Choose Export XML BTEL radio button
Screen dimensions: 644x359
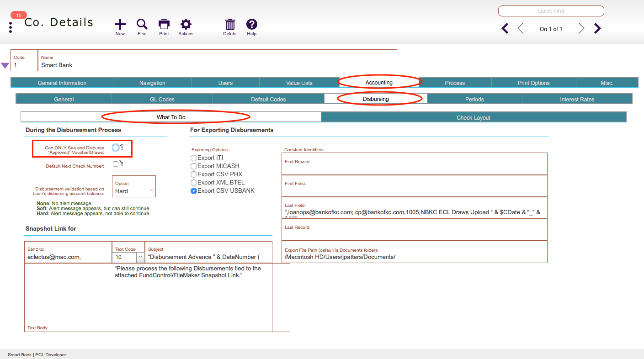coord(194,183)
